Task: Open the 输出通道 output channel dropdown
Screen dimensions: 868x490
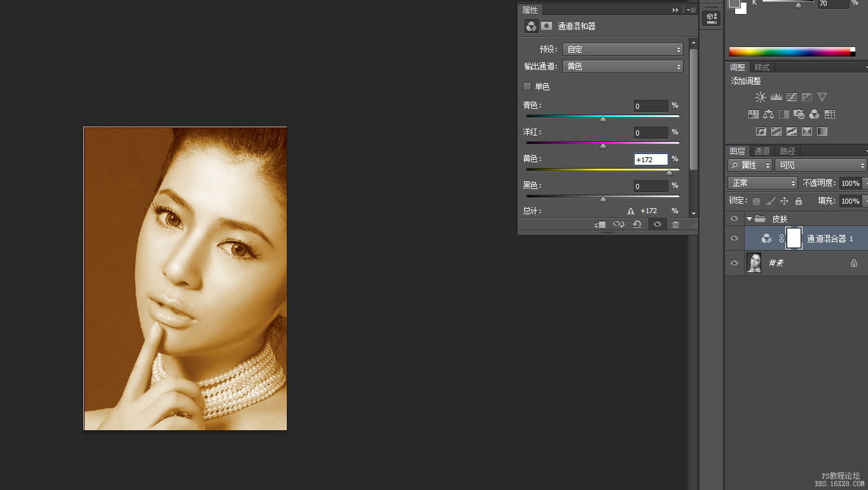Action: pyautogui.click(x=623, y=66)
